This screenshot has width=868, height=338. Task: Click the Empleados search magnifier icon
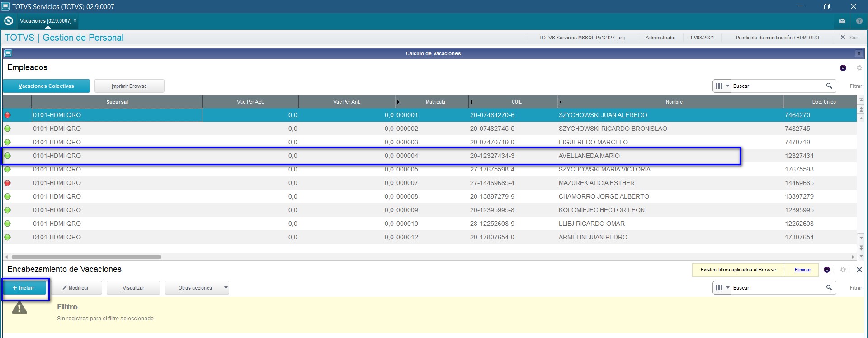[x=829, y=86]
